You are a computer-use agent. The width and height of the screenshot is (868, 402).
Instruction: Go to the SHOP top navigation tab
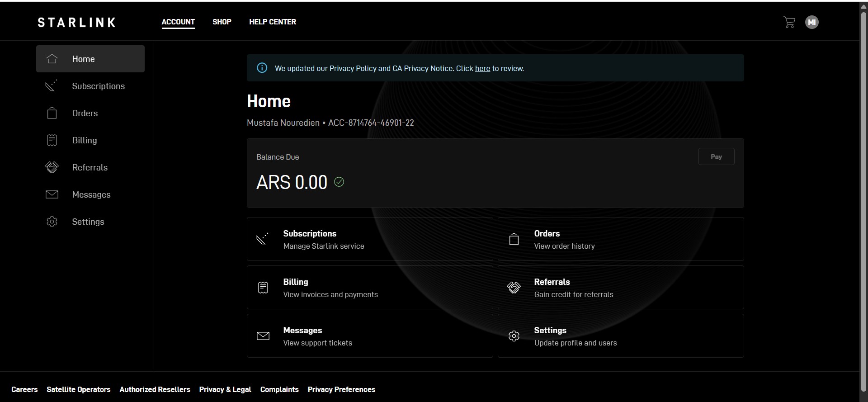pyautogui.click(x=222, y=22)
